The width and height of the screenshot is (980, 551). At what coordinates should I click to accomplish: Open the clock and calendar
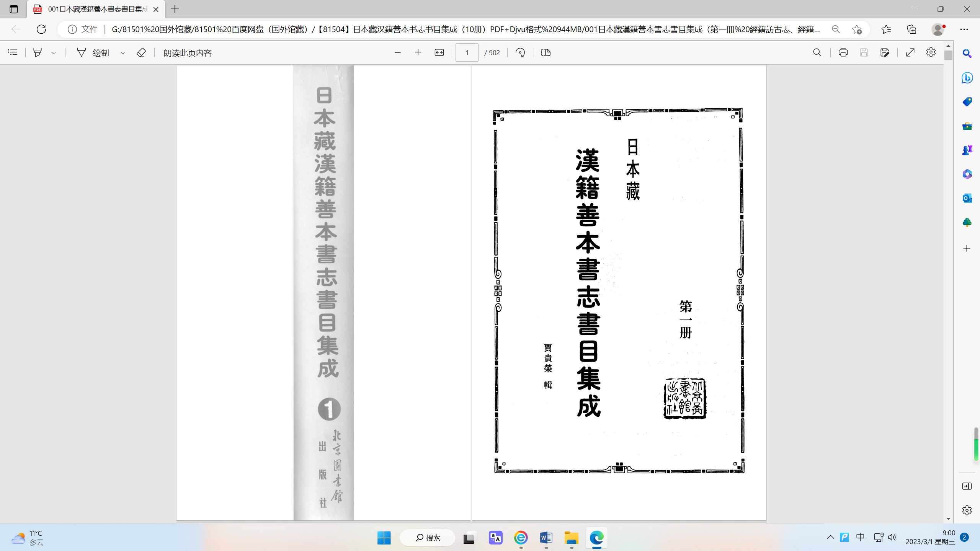pos(930,537)
